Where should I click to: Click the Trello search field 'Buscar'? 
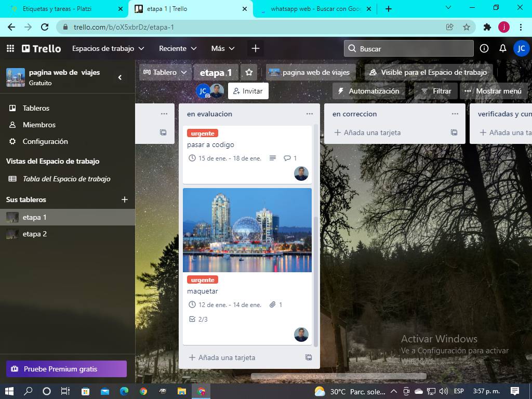409,48
